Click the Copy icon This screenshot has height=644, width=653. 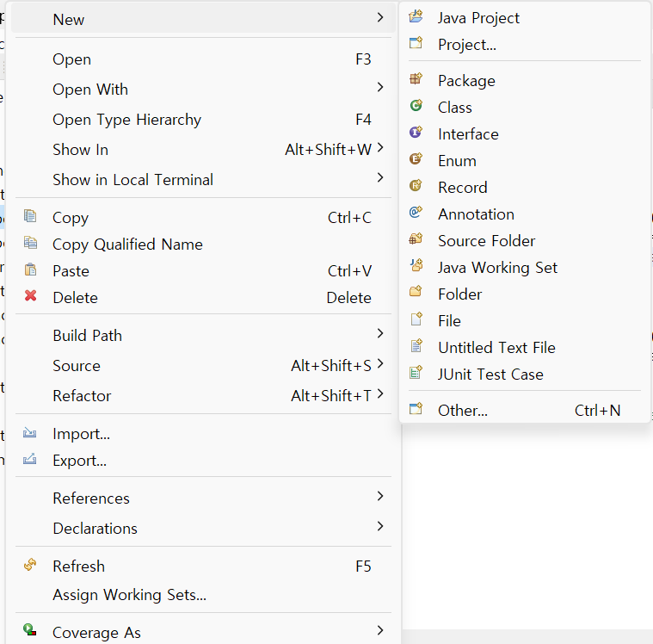tap(30, 216)
